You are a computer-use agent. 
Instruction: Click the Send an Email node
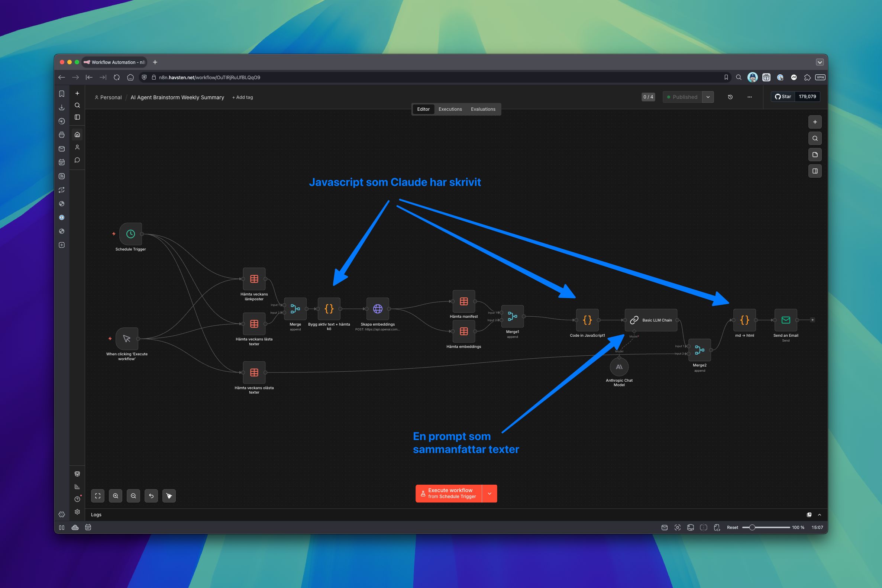786,320
